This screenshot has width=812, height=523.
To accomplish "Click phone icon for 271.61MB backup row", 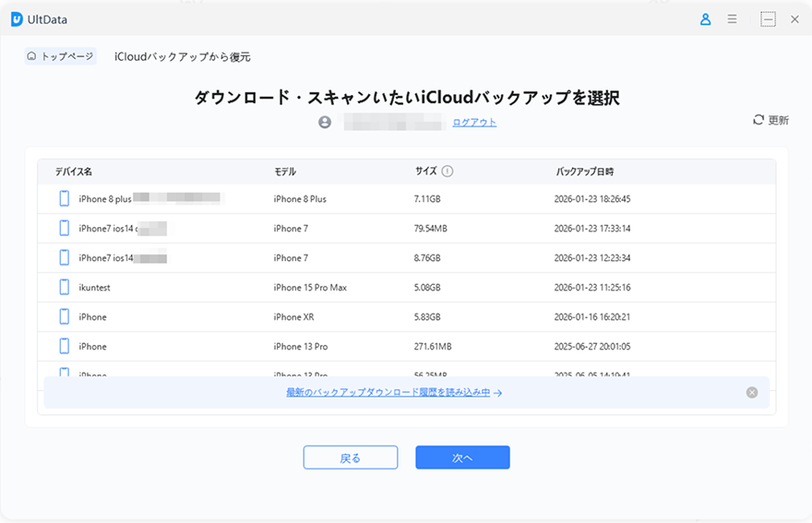I will click(x=65, y=346).
